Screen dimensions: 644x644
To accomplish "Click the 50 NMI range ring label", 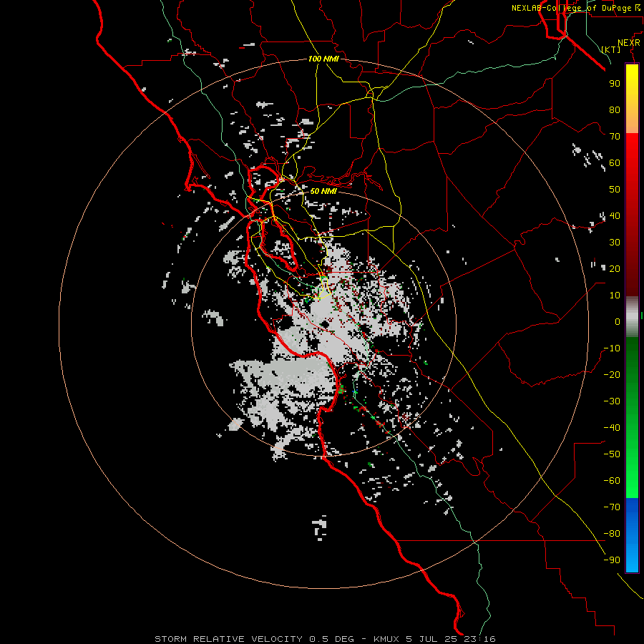I will click(x=323, y=191).
